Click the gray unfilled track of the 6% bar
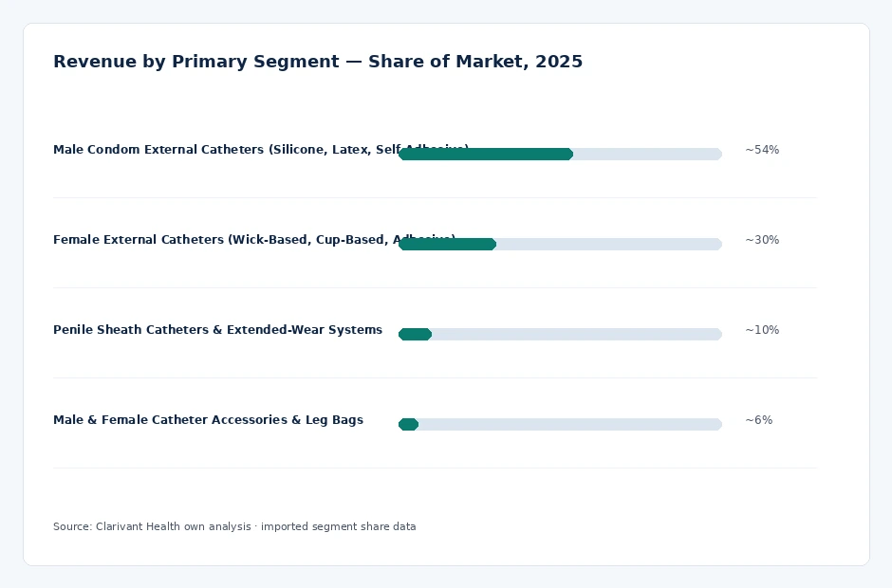 click(570, 424)
